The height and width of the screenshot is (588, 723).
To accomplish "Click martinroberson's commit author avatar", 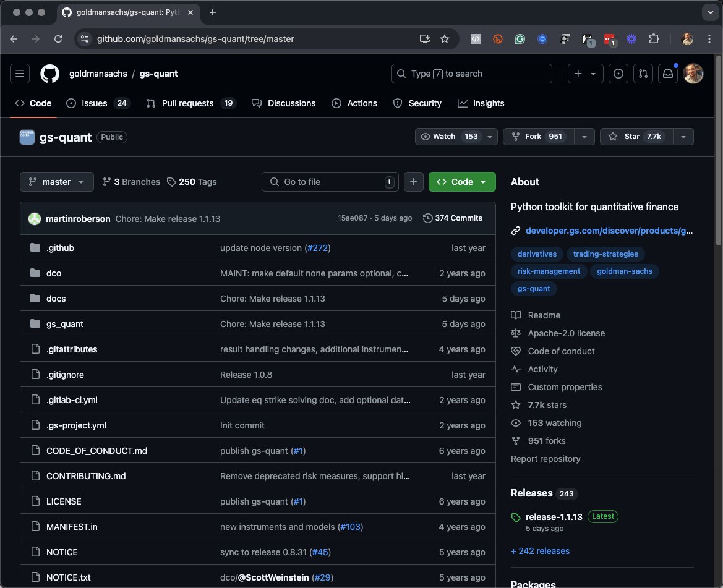I will point(35,219).
